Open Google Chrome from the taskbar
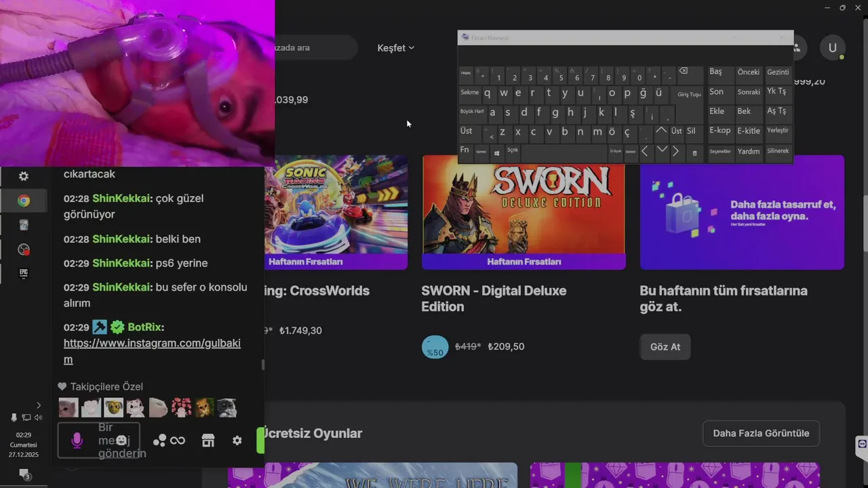The width and height of the screenshot is (868, 488). point(24,201)
